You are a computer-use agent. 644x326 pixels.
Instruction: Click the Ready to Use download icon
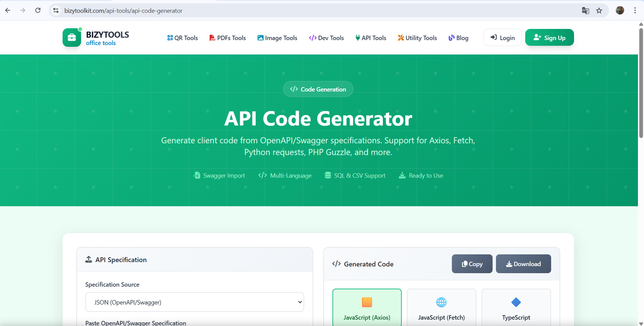coord(402,175)
